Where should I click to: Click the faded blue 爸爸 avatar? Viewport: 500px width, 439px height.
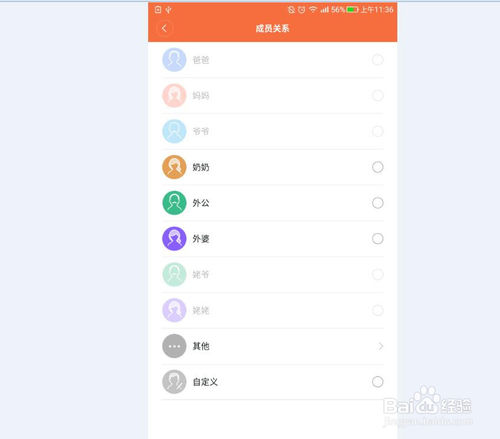pos(174,60)
